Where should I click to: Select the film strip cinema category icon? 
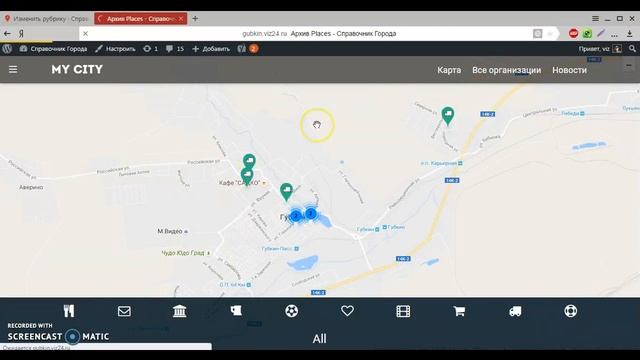pyautogui.click(x=403, y=311)
